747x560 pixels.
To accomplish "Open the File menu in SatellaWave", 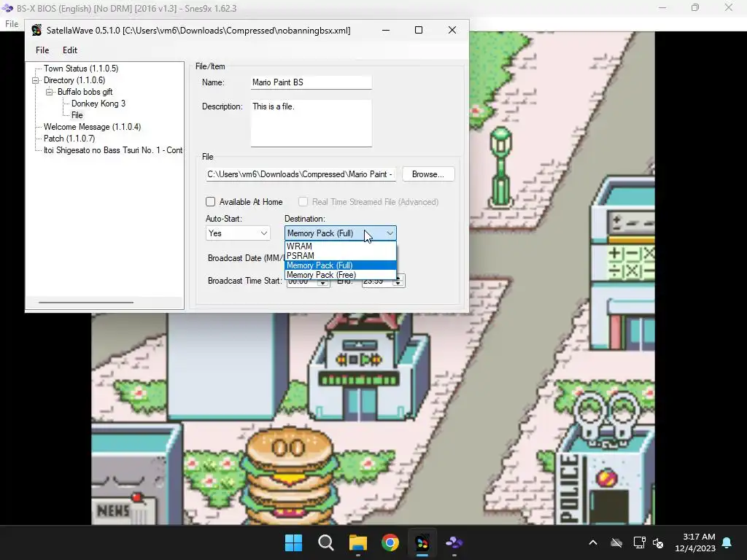I will (42, 50).
